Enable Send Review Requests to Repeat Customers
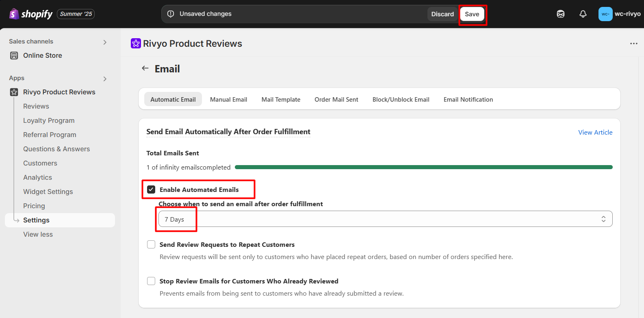 pos(151,244)
